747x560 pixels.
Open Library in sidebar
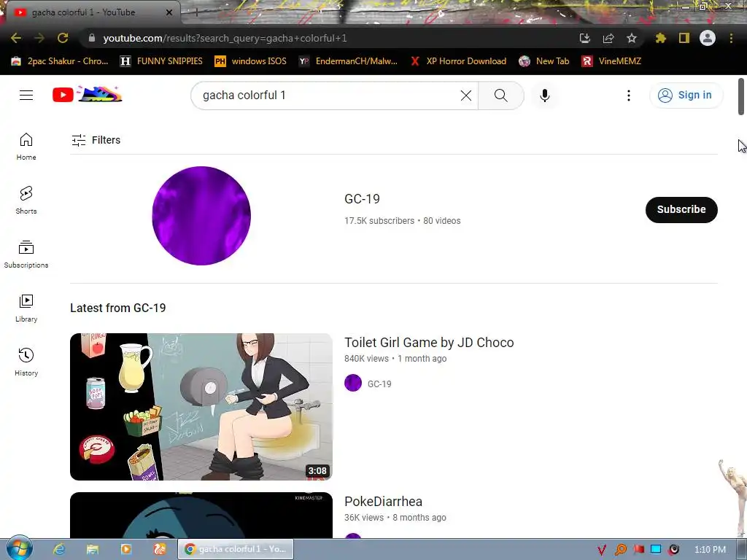[26, 308]
